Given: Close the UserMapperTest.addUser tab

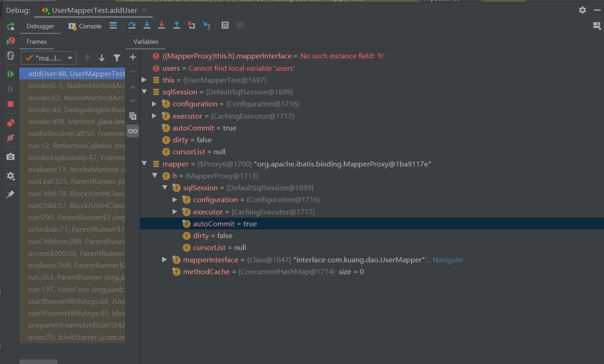Looking at the screenshot, I should [145, 10].
